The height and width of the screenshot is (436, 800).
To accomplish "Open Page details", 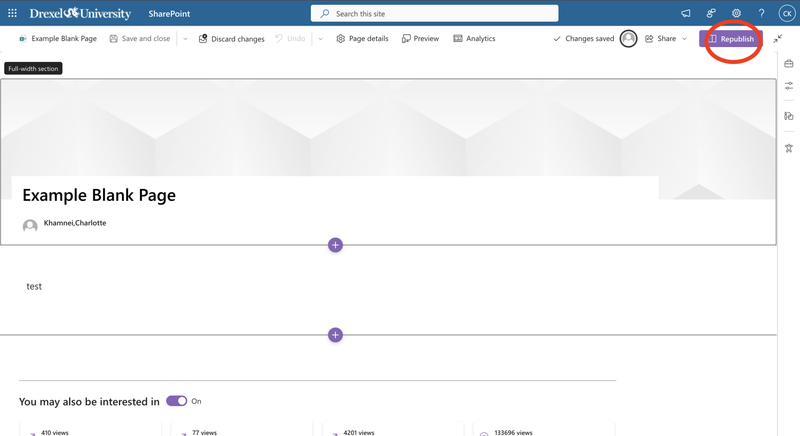I will tap(362, 39).
